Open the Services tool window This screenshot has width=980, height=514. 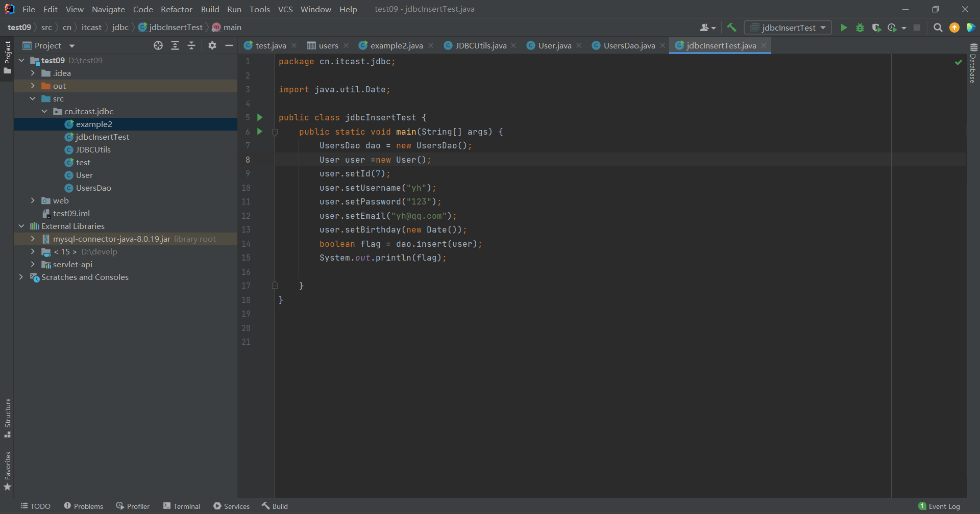(x=231, y=506)
